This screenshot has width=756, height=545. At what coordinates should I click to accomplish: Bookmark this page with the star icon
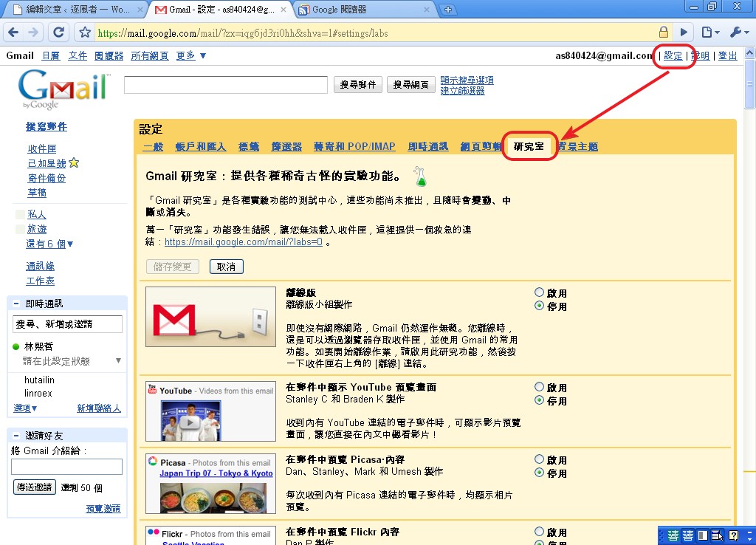(85, 32)
